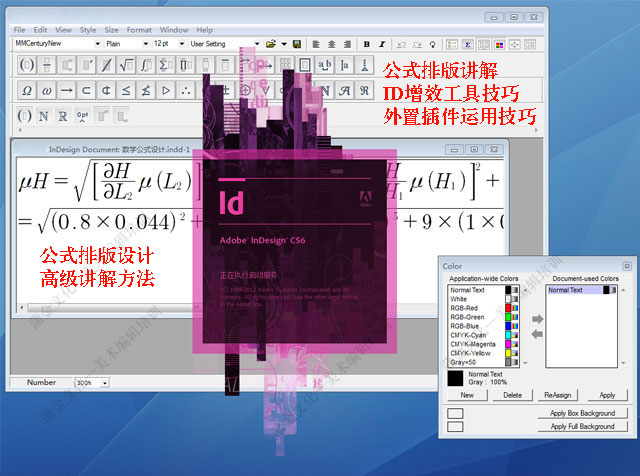Click the box background color well
Screen dimensions: 640x476
coord(455,414)
